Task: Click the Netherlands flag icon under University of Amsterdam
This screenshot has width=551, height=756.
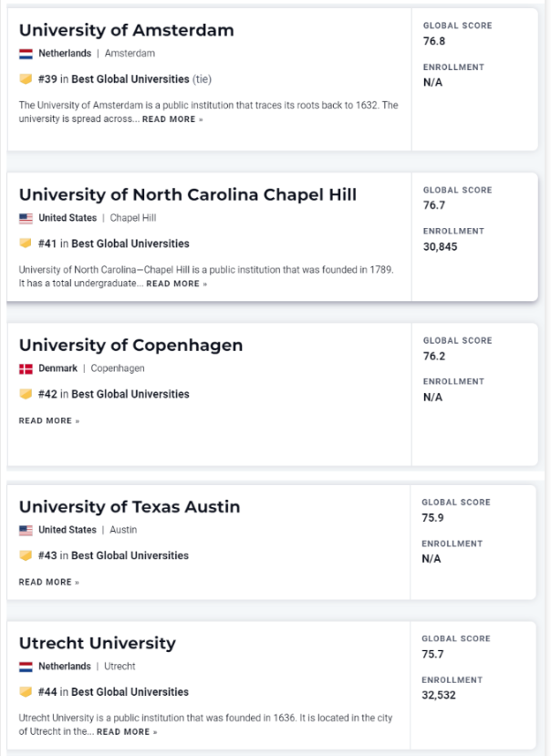Action: coord(26,54)
